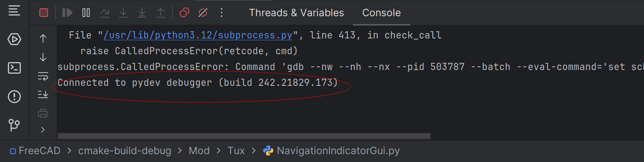Toggle soft-wrap in console
644x162 pixels.
click(x=43, y=76)
